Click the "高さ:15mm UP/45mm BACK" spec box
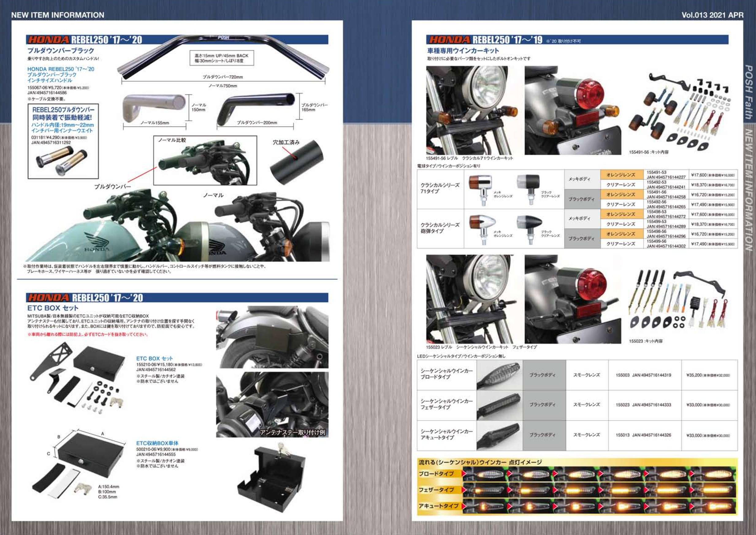The height and width of the screenshot is (535, 756). [222, 58]
